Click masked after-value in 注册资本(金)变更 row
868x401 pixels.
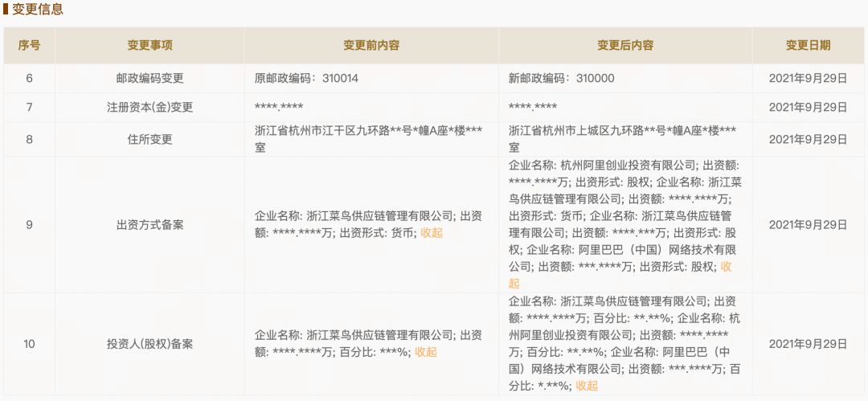[533, 108]
